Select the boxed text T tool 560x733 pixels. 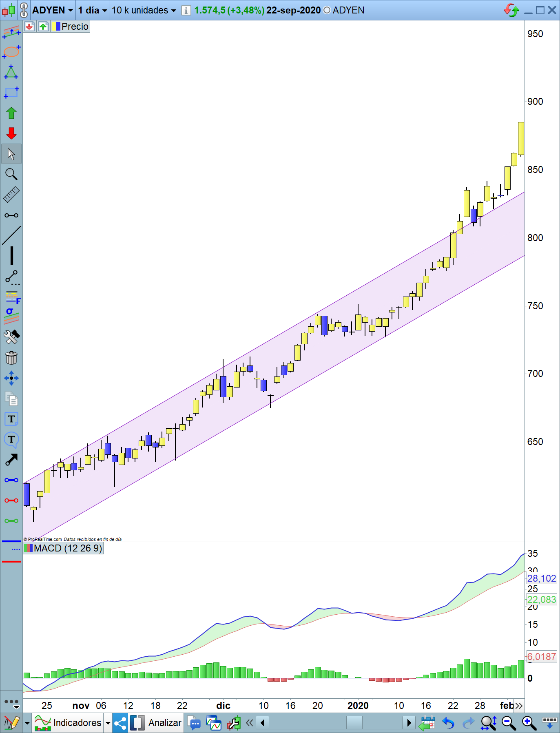[11, 419]
